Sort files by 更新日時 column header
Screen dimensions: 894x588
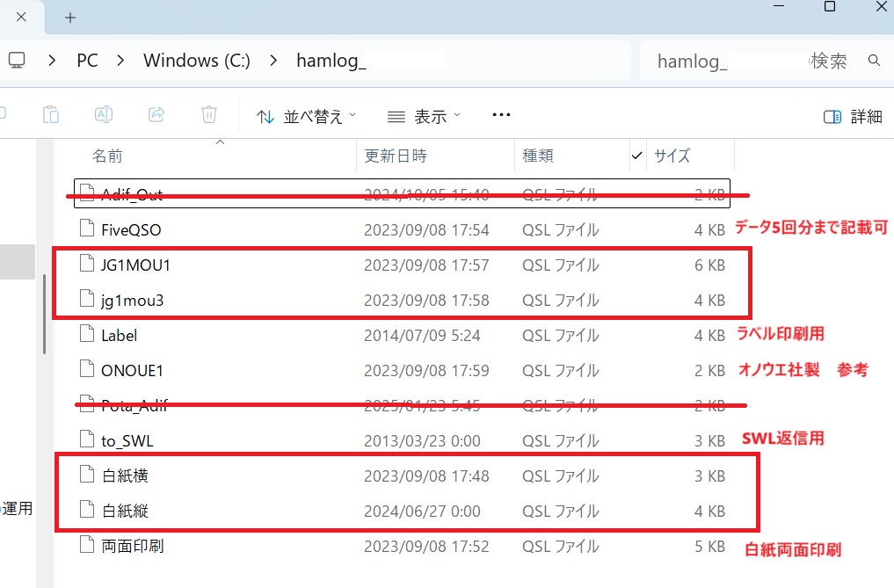click(396, 156)
